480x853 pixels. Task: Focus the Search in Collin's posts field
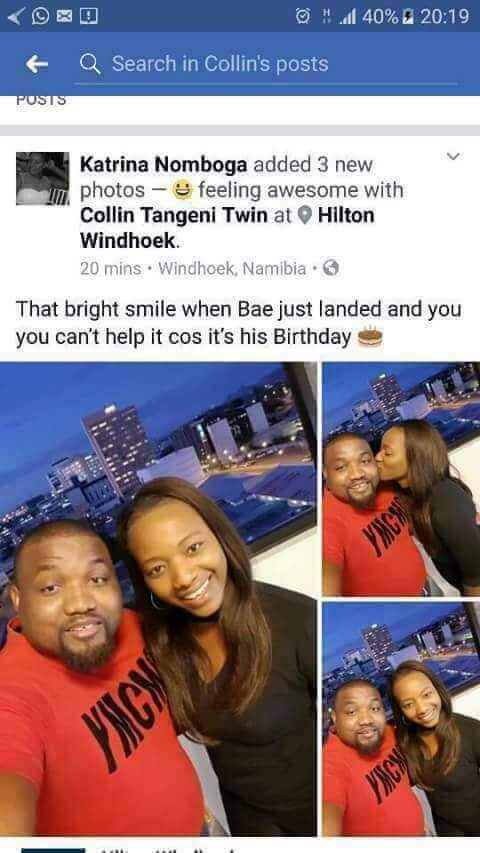(x=265, y=65)
